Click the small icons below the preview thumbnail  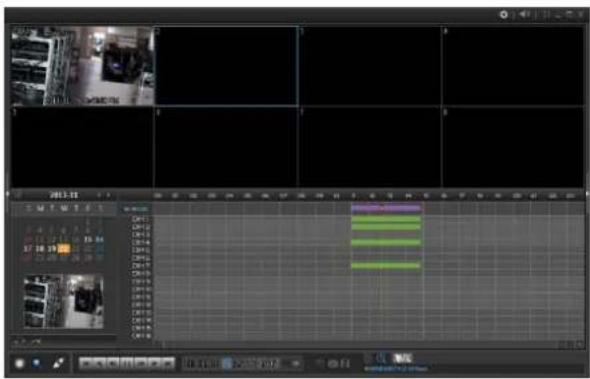tap(26, 342)
